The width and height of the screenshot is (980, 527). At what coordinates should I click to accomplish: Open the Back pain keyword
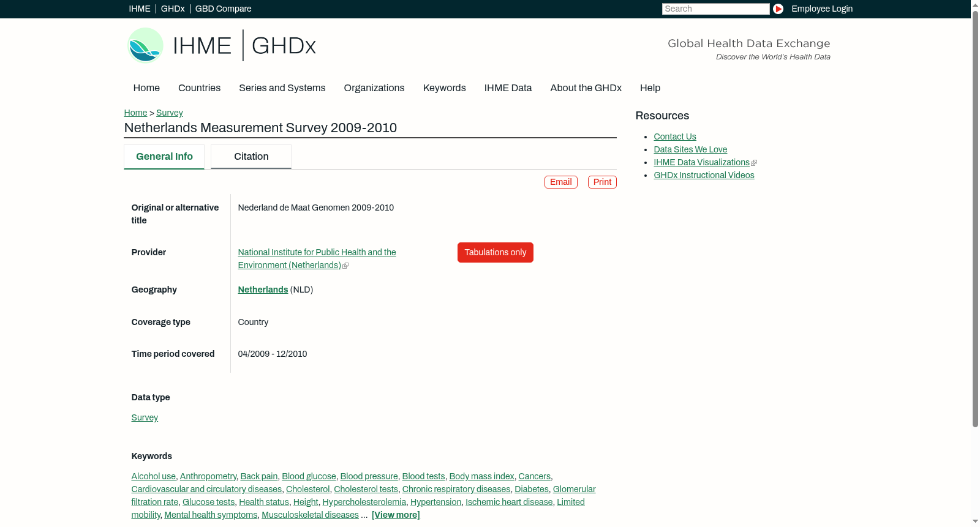pyautogui.click(x=259, y=476)
